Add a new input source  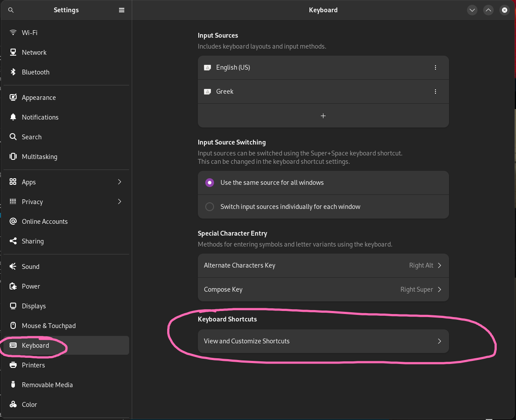(x=323, y=116)
